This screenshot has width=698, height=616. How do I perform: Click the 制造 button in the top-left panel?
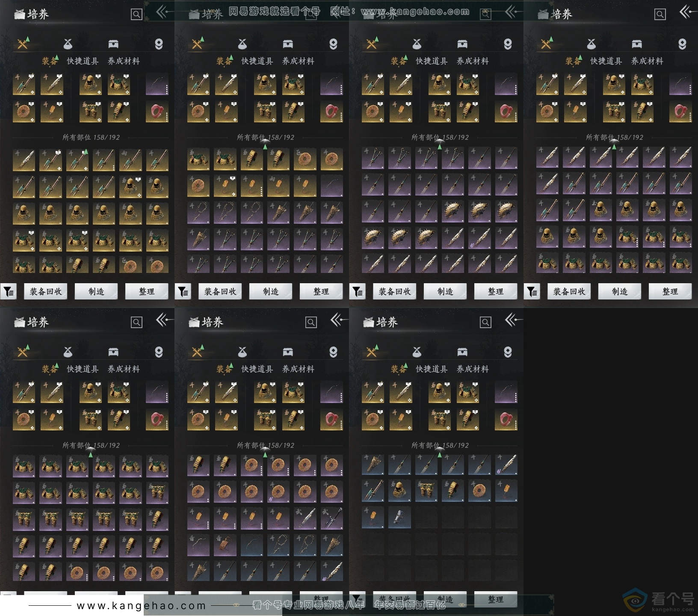96,292
